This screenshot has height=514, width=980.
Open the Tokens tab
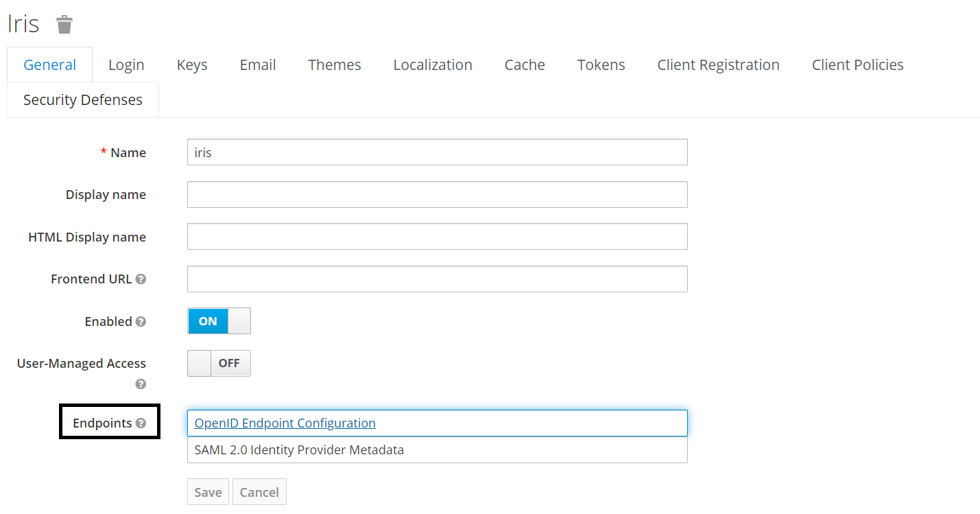click(x=601, y=65)
